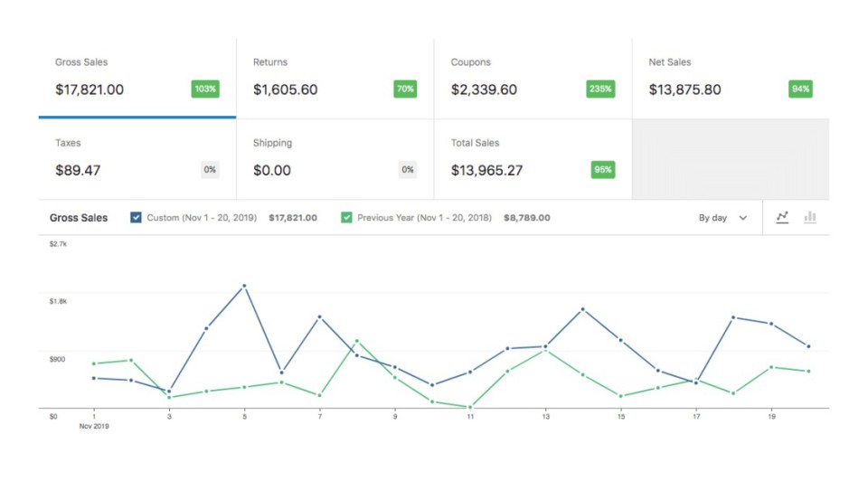The image size is (868, 481).
Task: Switch to line chart view icon
Action: pyautogui.click(x=782, y=217)
